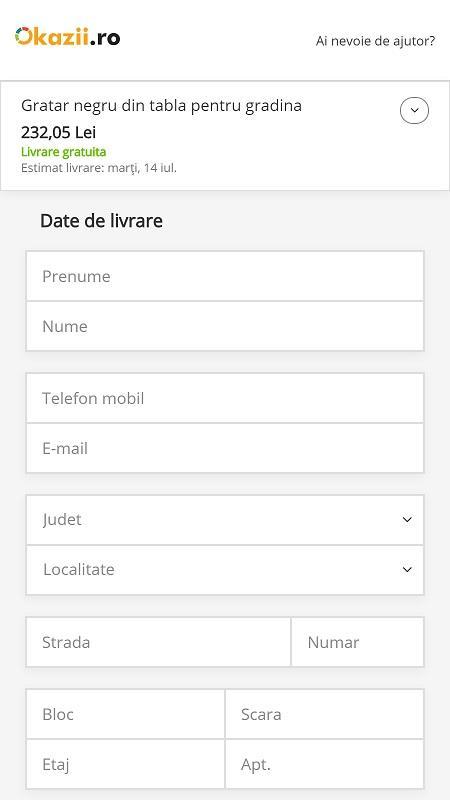Viewport: 450px width, 800px height.
Task: Focus the Etaj floor field
Action: pos(126,764)
